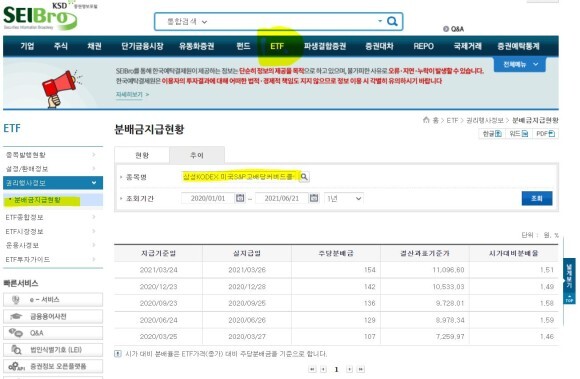The image size is (580, 379).
Task: Go to previous page of results
Action: (x=323, y=369)
